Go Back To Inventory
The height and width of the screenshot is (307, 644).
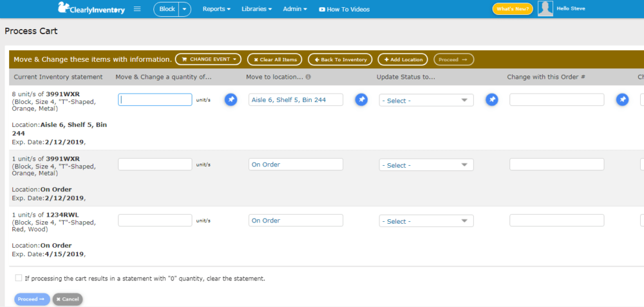click(340, 59)
